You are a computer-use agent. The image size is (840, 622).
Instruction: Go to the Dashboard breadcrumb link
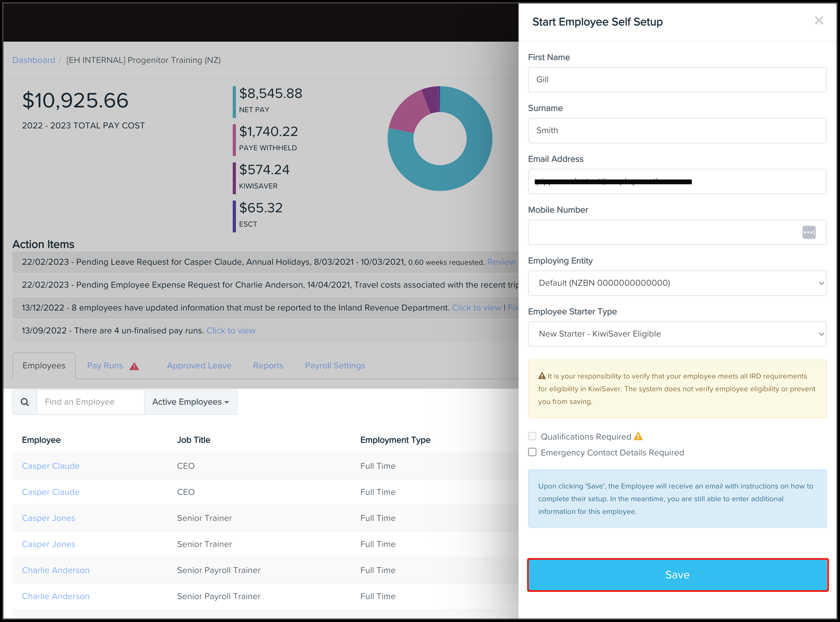(33, 60)
